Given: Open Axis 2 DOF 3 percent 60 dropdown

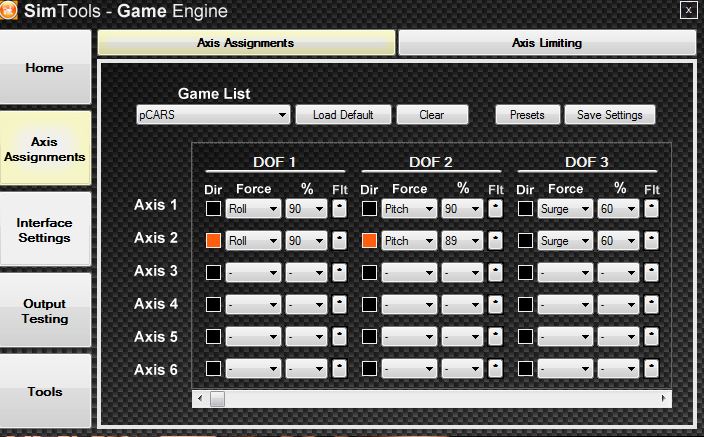Looking at the screenshot, I should pyautogui.click(x=618, y=241).
